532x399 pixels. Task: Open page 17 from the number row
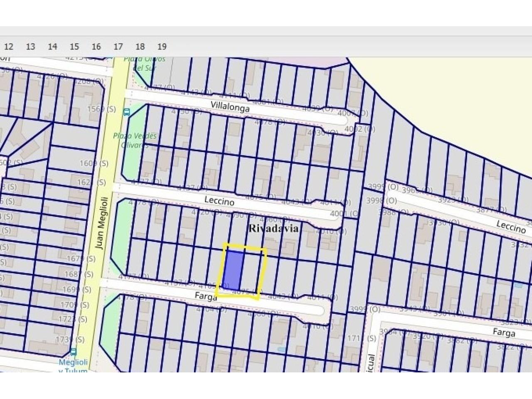[118, 47]
